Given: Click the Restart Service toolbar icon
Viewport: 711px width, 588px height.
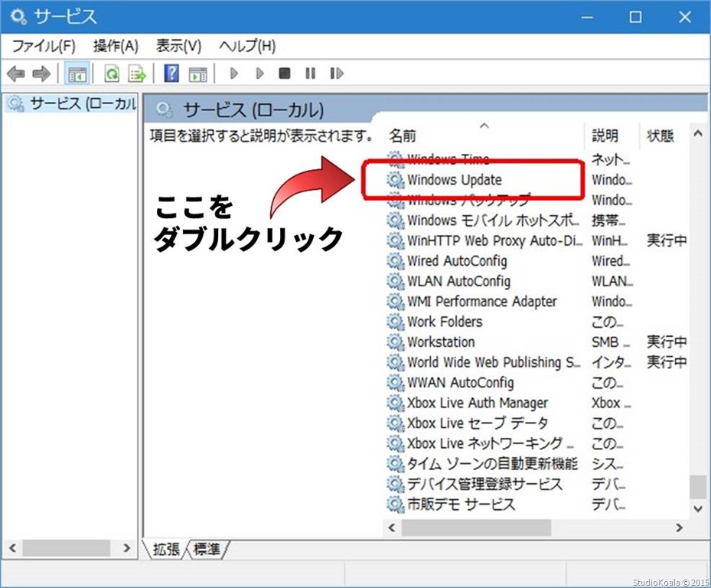Looking at the screenshot, I should pos(337,73).
